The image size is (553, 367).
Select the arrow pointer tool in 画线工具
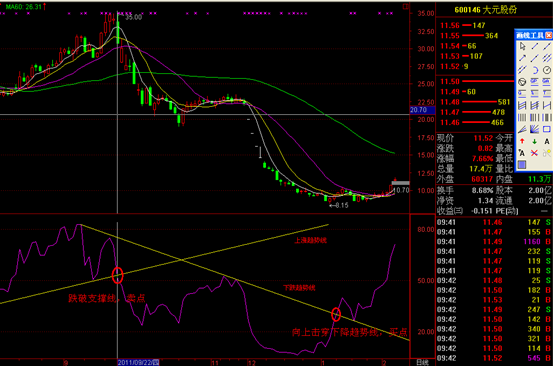point(522,46)
